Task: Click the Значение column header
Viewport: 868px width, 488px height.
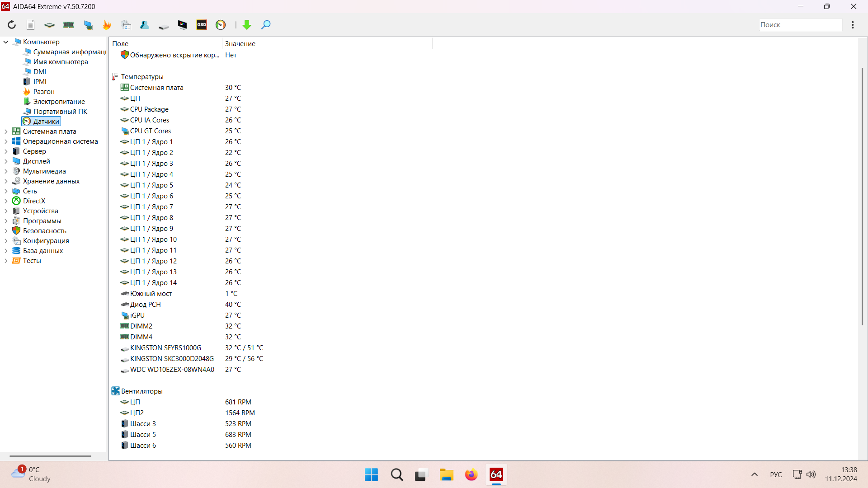Action: coord(240,44)
